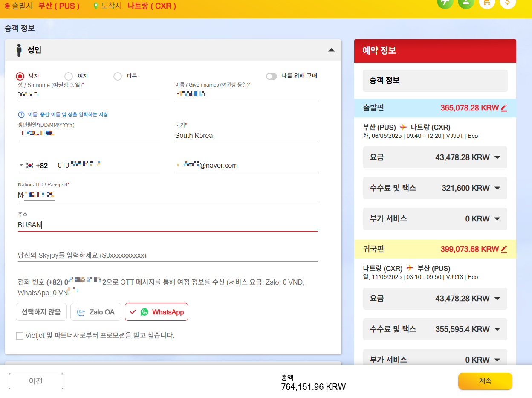Click the adult passenger person icon
532x398 pixels.
click(19, 49)
